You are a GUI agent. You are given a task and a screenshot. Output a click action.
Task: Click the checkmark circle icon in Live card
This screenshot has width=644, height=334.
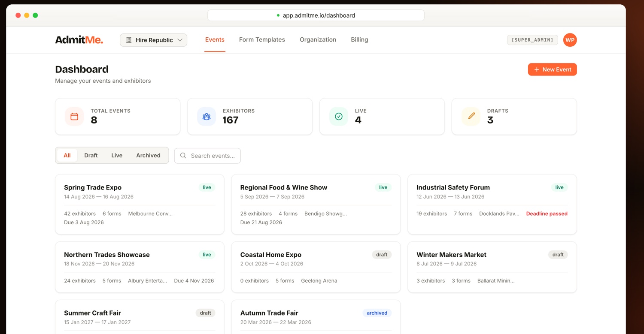click(x=339, y=116)
